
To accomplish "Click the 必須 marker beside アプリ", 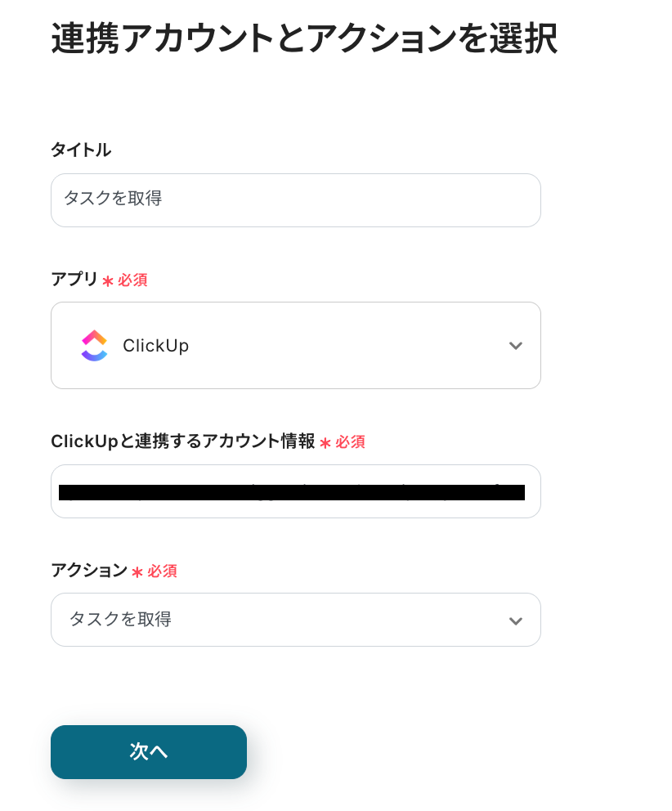I will [x=132, y=280].
